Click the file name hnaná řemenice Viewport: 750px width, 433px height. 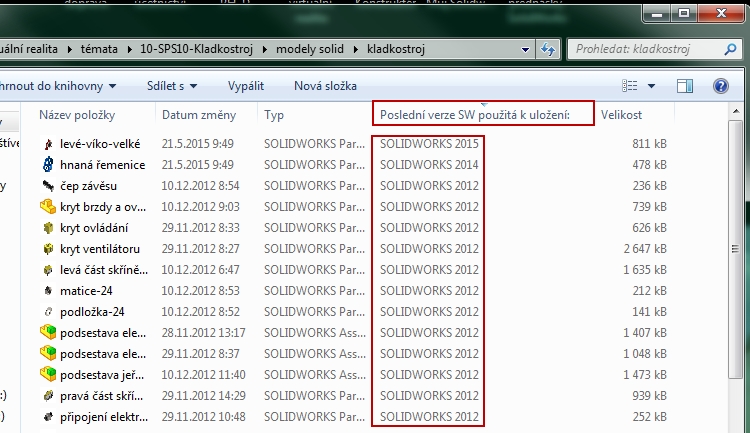coord(103,165)
